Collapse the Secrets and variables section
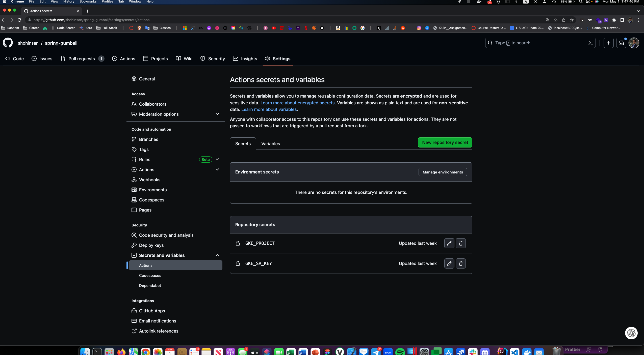The image size is (644, 355). tap(217, 255)
